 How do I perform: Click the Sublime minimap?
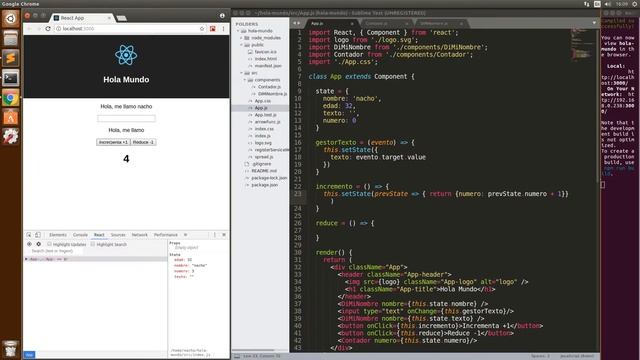click(584, 45)
